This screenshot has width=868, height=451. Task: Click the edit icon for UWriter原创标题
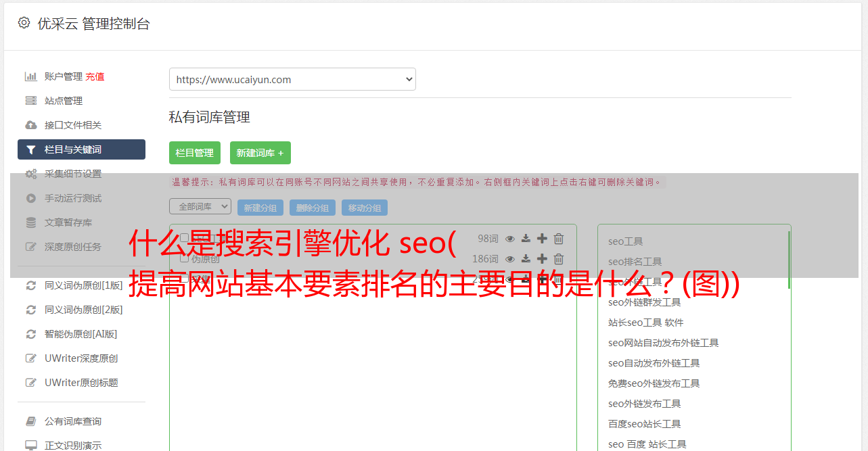click(31, 383)
